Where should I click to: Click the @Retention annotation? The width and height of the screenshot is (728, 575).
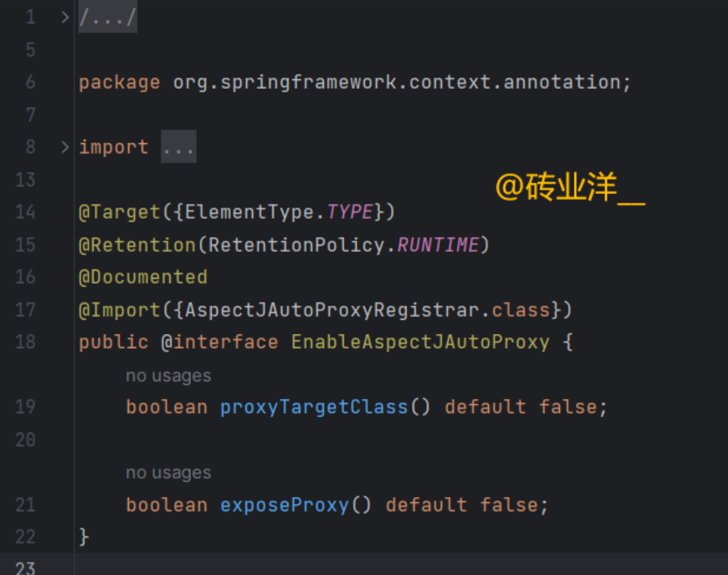137,245
